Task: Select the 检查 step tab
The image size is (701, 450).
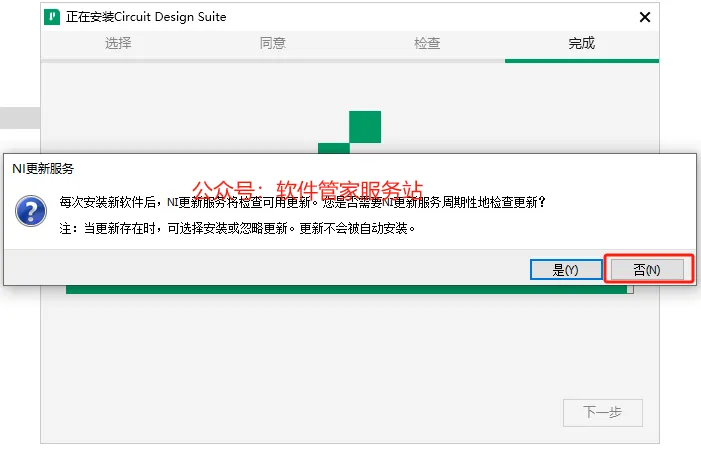Action: (427, 43)
